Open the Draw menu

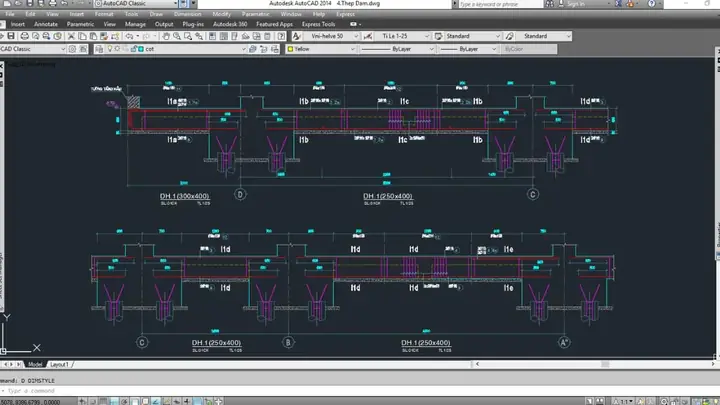(156, 14)
